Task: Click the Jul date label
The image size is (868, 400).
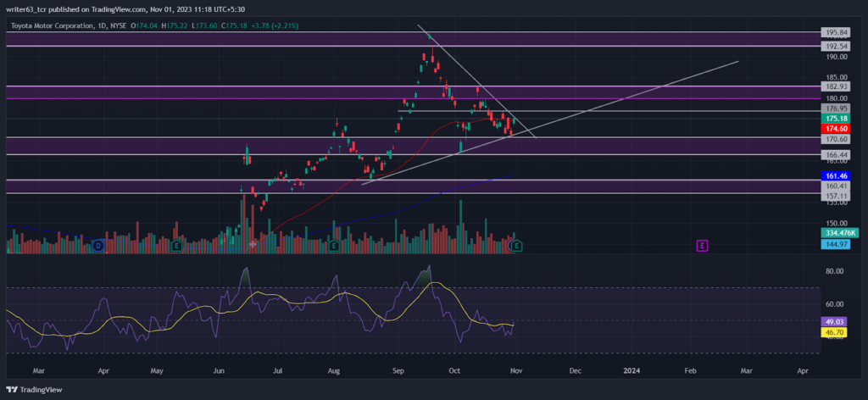Action: pyautogui.click(x=278, y=369)
